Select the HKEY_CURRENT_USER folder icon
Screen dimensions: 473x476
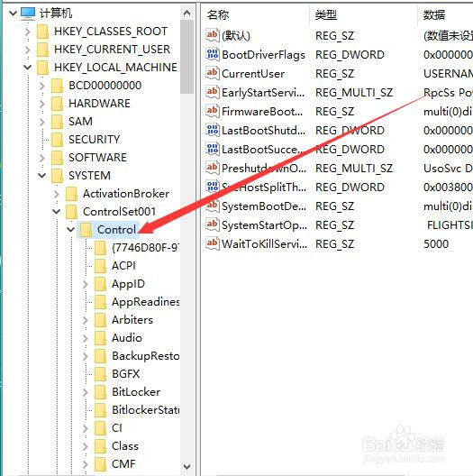(42, 50)
